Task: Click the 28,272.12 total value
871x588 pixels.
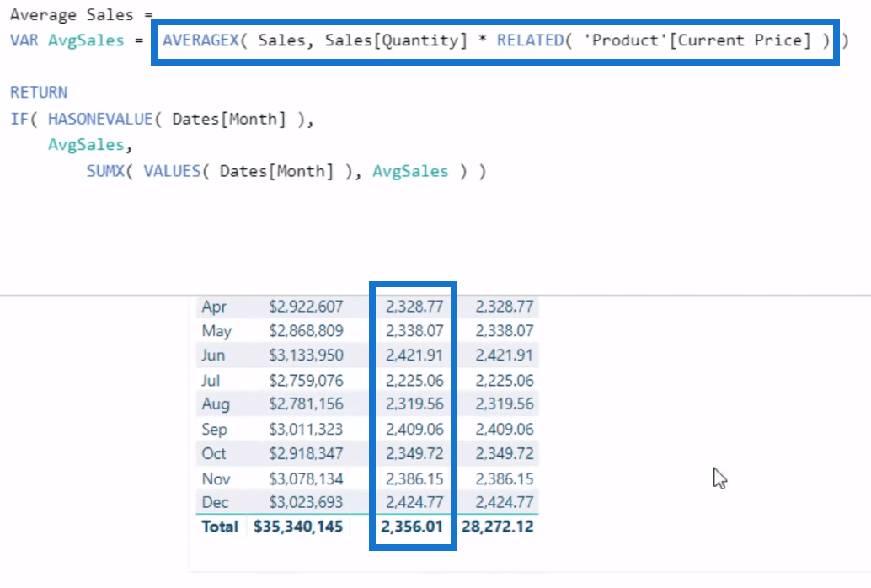Action: [497, 527]
